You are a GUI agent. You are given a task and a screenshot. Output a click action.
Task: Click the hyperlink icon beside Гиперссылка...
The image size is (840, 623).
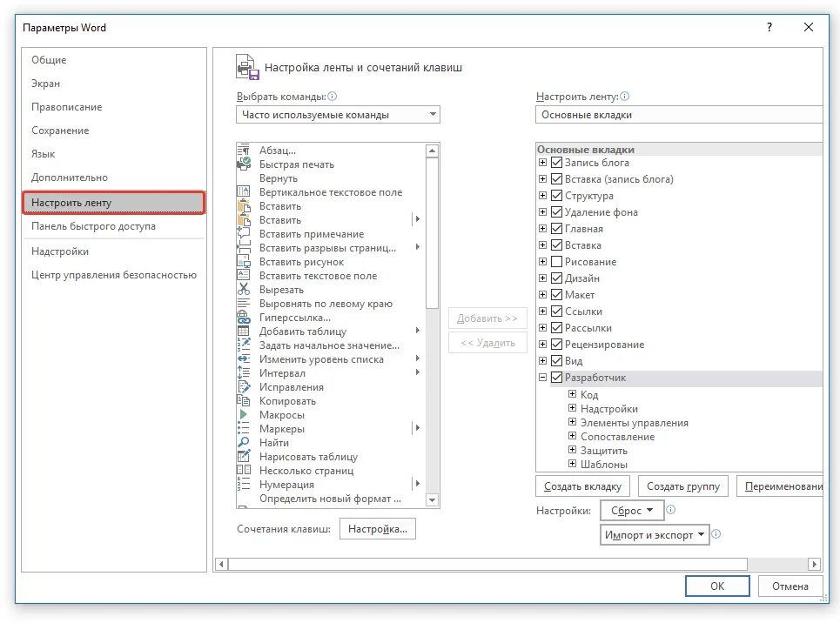coord(243,317)
